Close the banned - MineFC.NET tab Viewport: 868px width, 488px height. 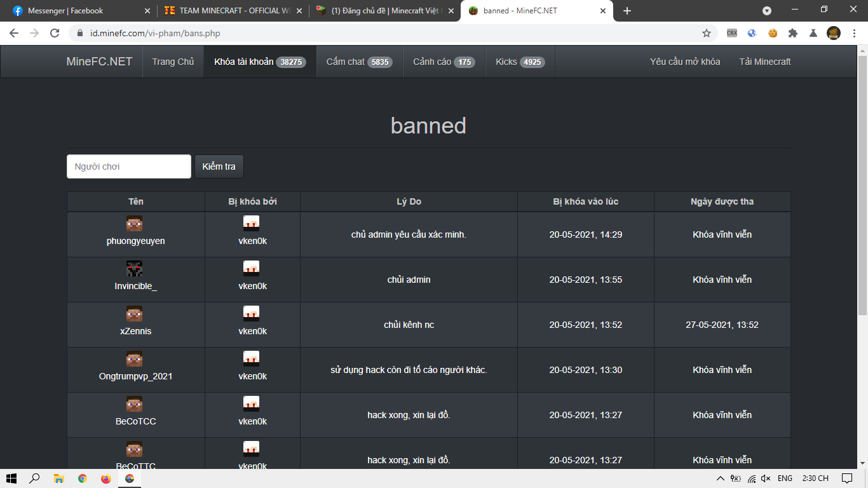pos(602,11)
